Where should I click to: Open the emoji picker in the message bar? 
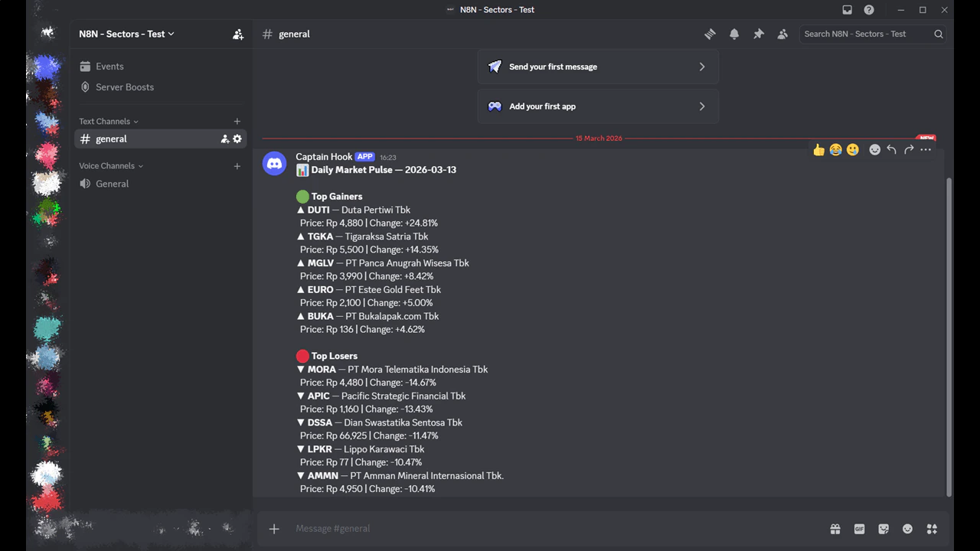click(907, 529)
